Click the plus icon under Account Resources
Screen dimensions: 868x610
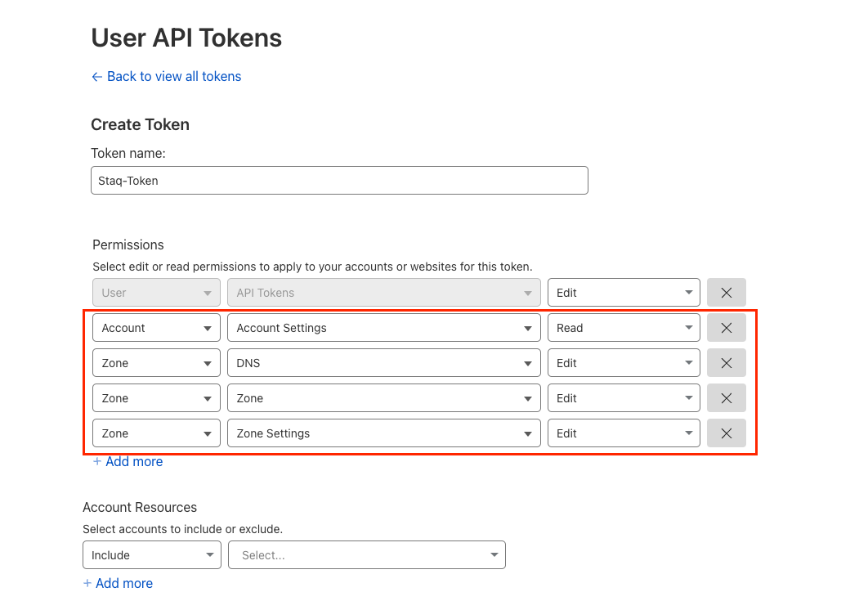point(87,583)
